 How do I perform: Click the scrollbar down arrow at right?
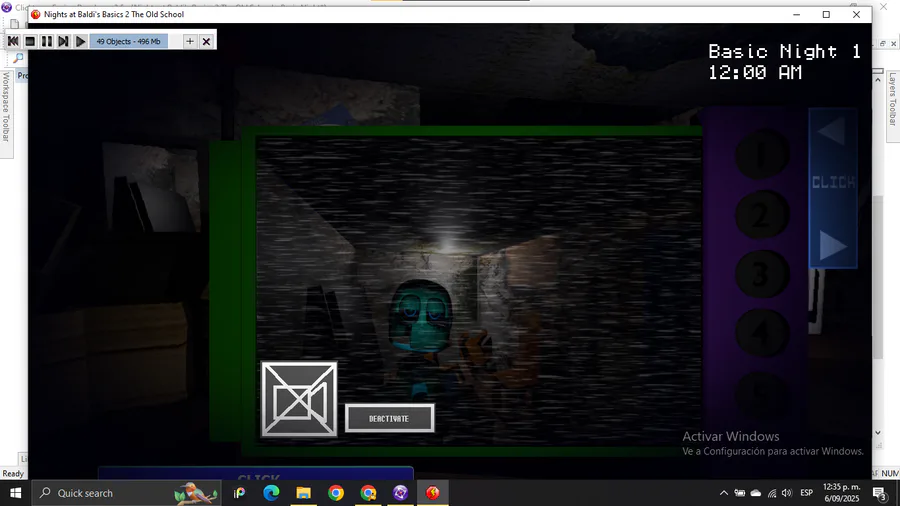[878, 433]
